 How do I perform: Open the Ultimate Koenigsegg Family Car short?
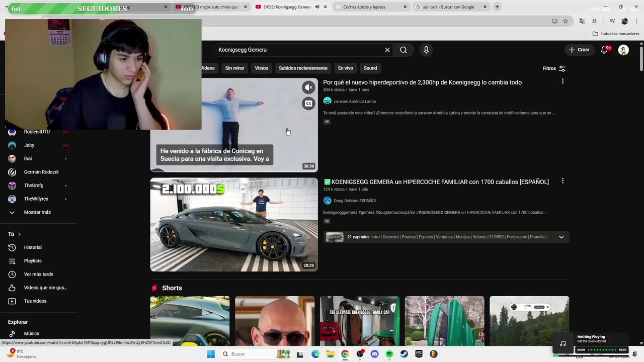[x=360, y=321]
